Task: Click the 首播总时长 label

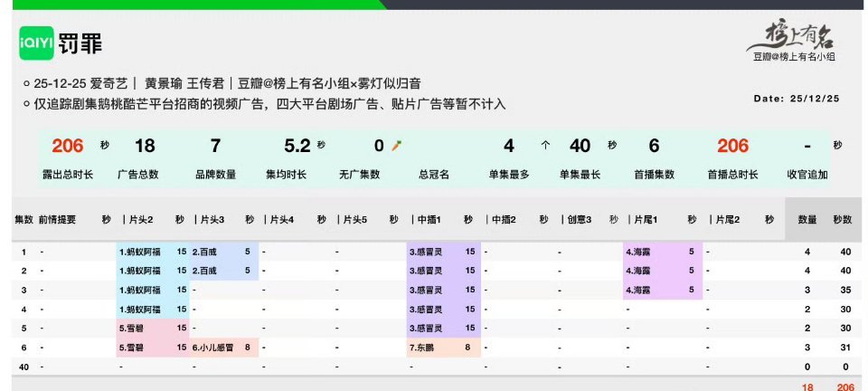Action: click(733, 175)
